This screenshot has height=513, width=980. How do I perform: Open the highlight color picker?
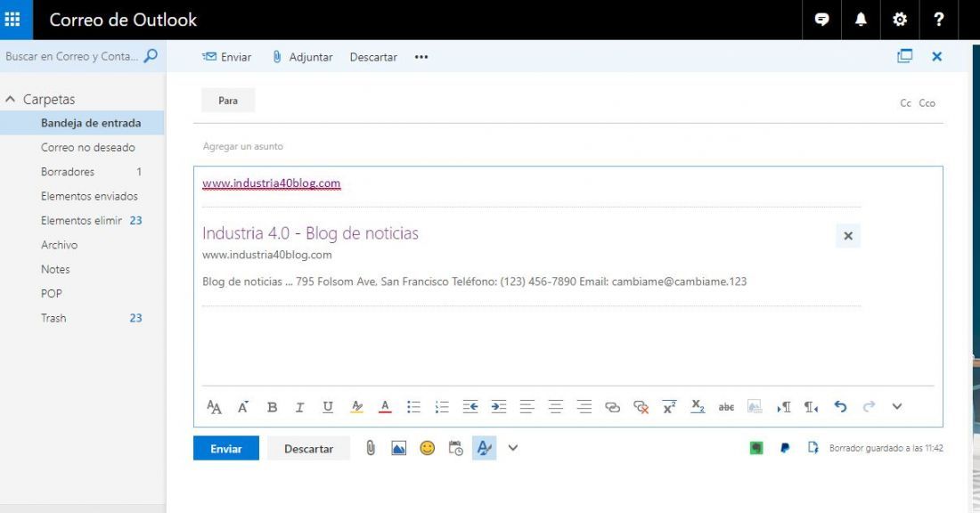[357, 407]
